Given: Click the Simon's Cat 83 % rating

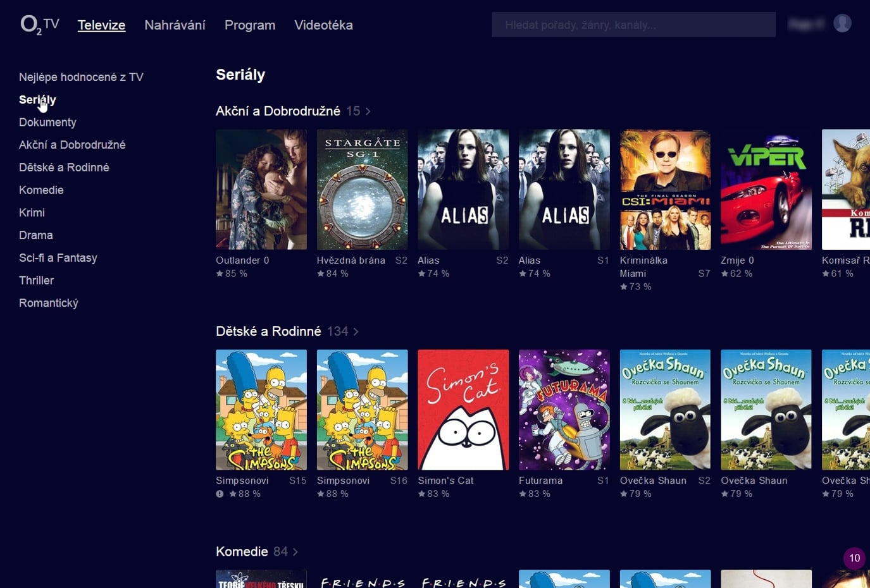Looking at the screenshot, I should pos(433,494).
